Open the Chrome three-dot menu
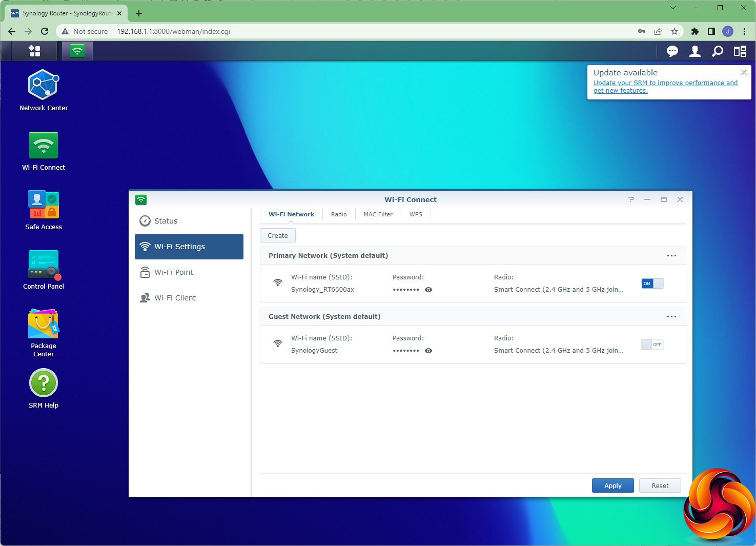The image size is (756, 546). tap(744, 31)
